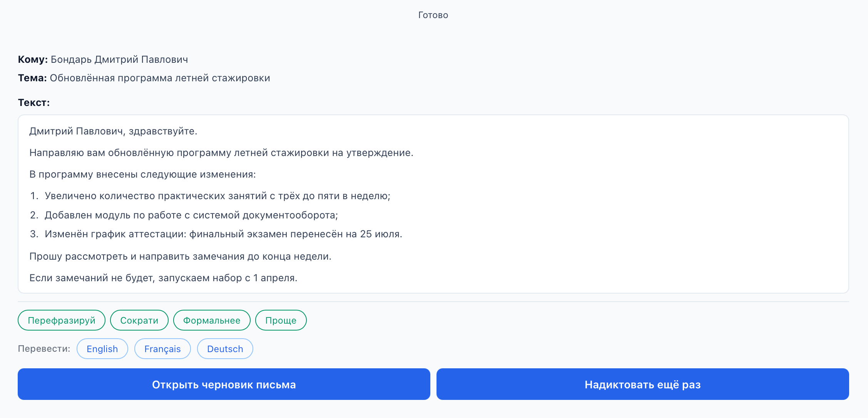Select the closing line about набор с 1 апреля
868x418 pixels.
click(164, 277)
